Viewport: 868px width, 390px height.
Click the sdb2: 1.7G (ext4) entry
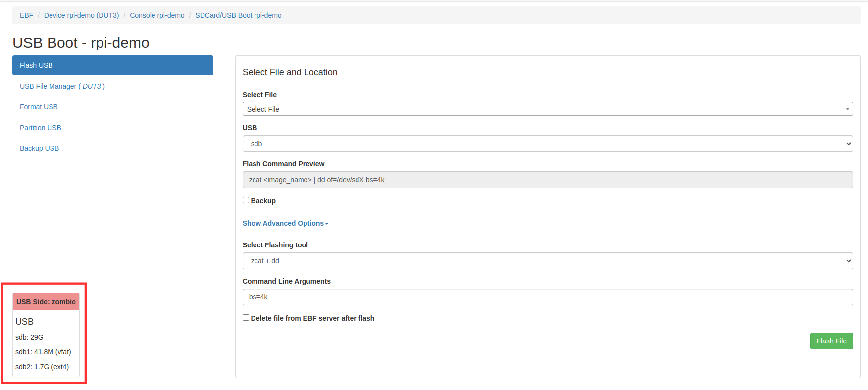pos(42,367)
